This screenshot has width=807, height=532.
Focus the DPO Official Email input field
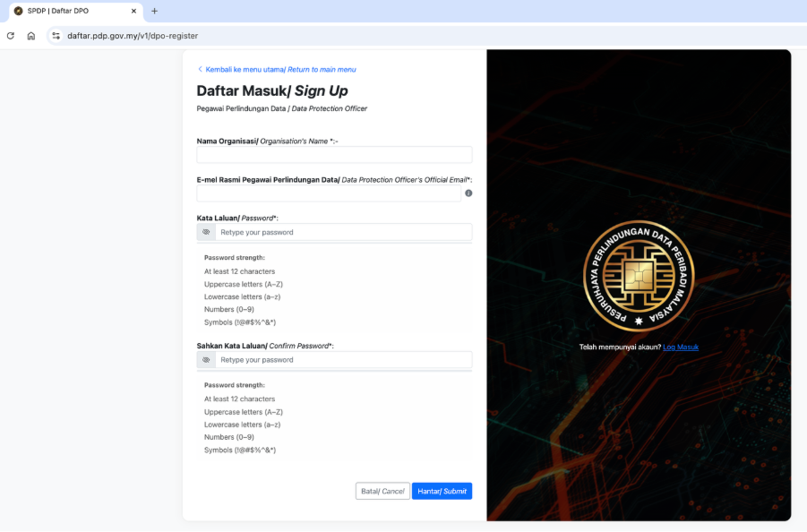click(329, 193)
